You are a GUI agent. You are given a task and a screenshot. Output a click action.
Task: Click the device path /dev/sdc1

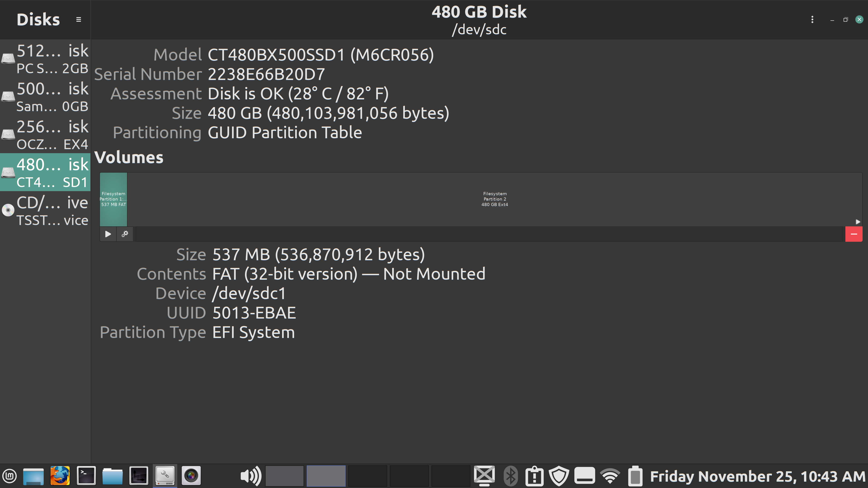pos(249,293)
